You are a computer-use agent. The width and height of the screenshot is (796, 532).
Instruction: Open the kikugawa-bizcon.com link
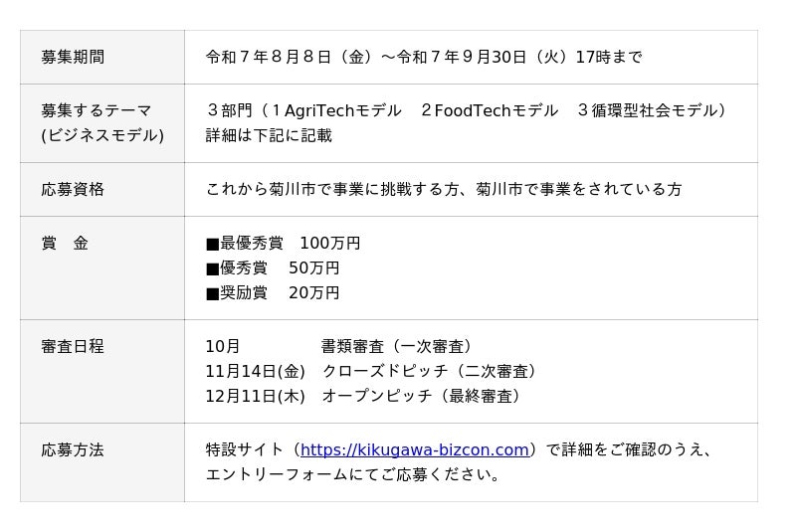coord(414,450)
